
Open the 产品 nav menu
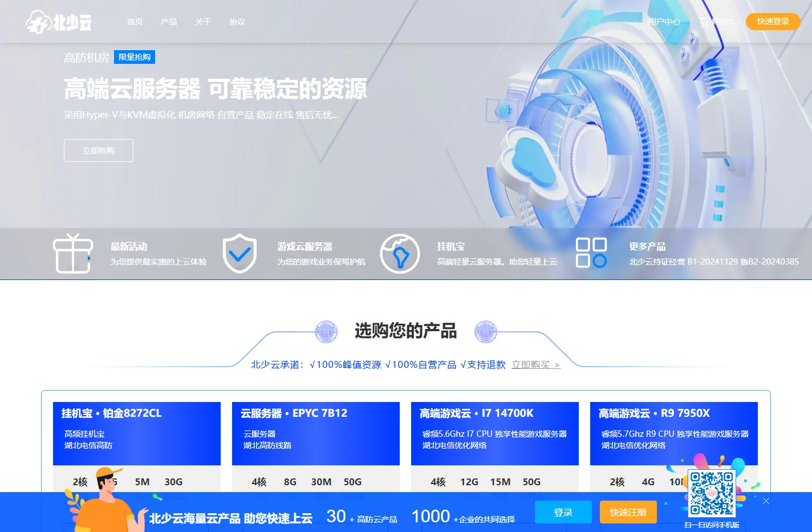click(169, 22)
